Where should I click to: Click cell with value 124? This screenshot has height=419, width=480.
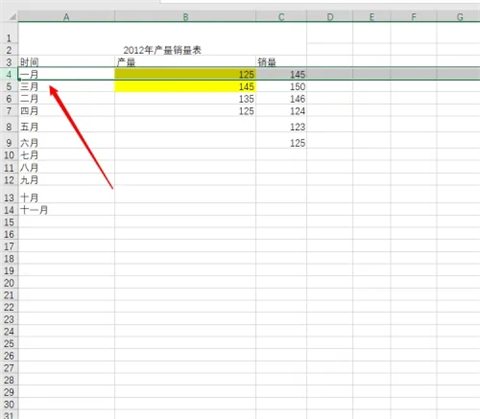pos(281,111)
